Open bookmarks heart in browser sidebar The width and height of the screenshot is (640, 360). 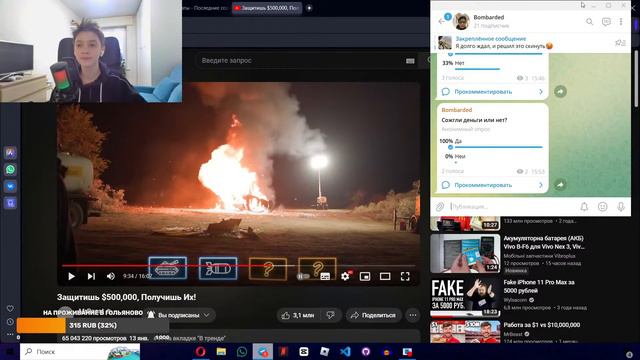coord(10,309)
